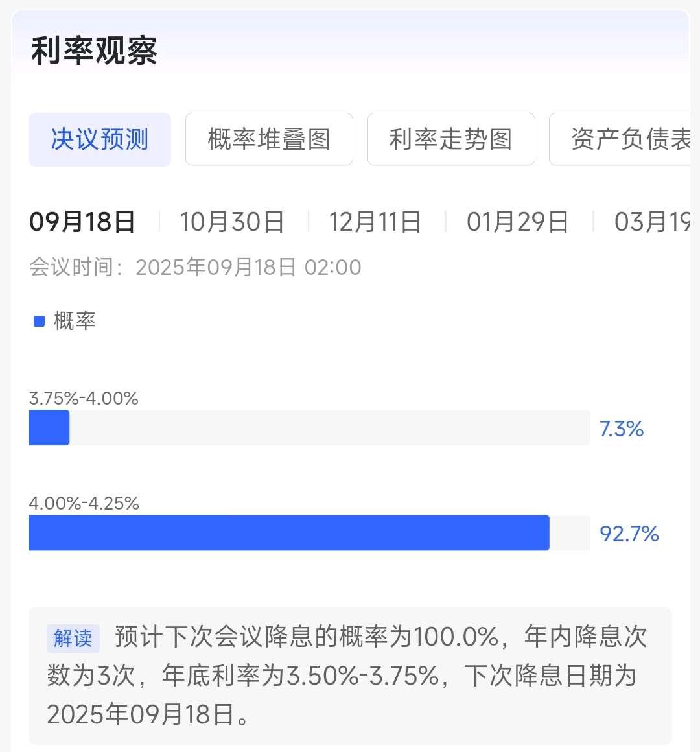Select the 09月18日 meeting date
Viewport: 700px width, 752px height.
point(82,222)
